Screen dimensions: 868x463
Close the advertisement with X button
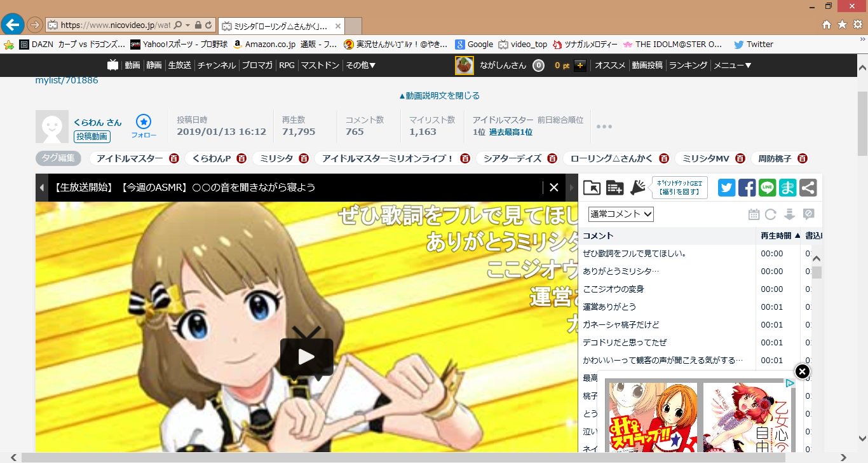coord(803,371)
